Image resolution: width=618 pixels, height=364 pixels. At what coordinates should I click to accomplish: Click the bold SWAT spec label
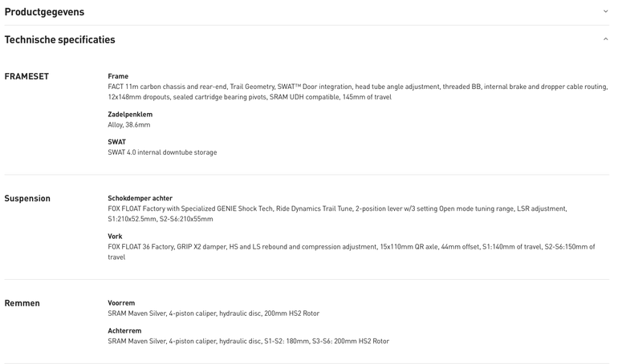point(116,142)
